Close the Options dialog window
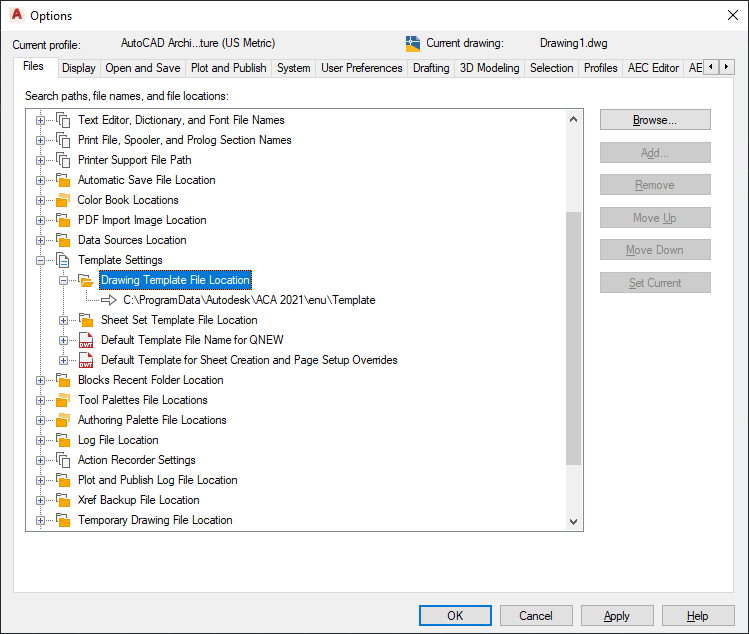This screenshot has height=634, width=749. [733, 15]
